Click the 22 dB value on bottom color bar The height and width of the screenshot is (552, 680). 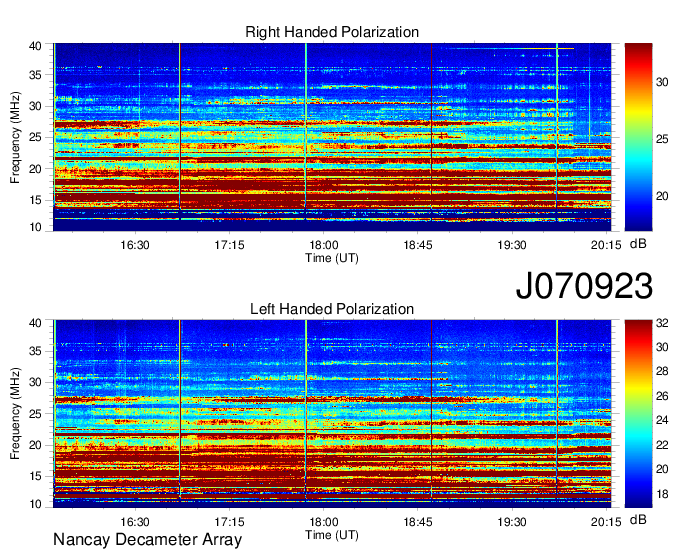coord(662,445)
